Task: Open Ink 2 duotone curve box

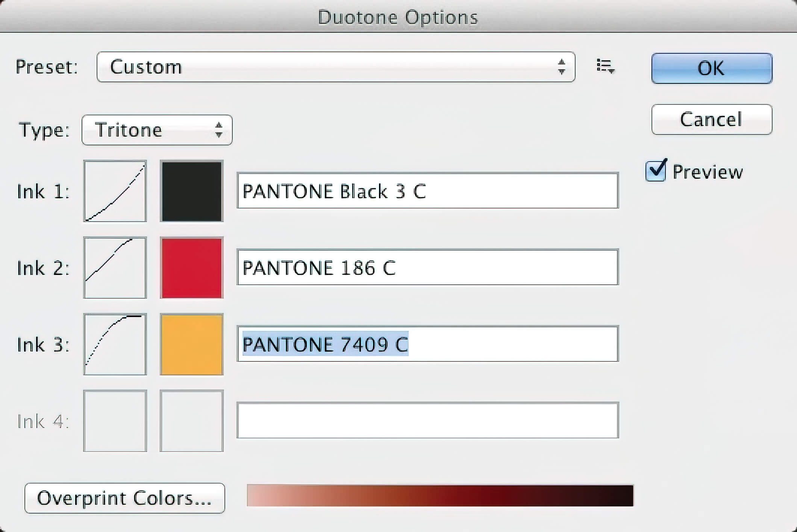Action: coord(115,268)
